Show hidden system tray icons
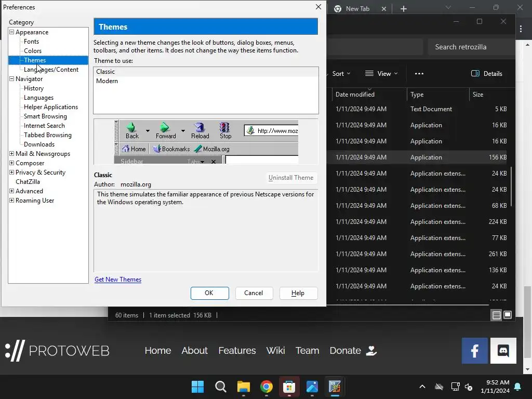This screenshot has height=399, width=532. click(422, 387)
